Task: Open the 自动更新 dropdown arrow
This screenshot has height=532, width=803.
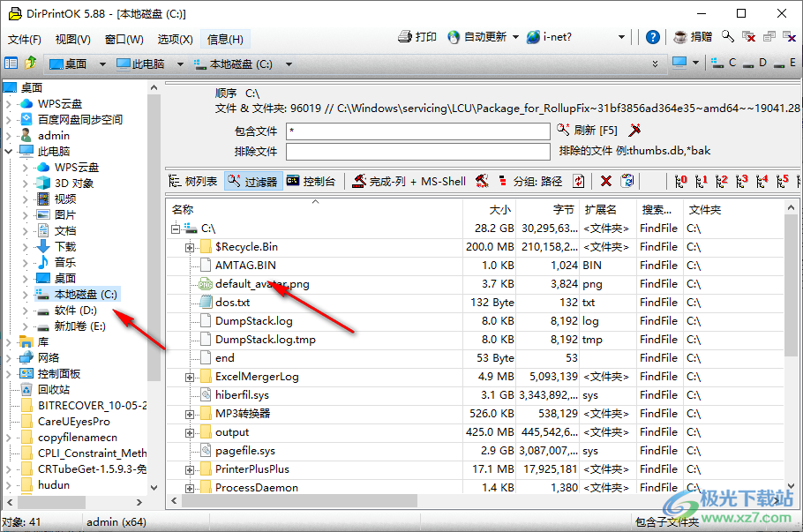Action: point(515,37)
